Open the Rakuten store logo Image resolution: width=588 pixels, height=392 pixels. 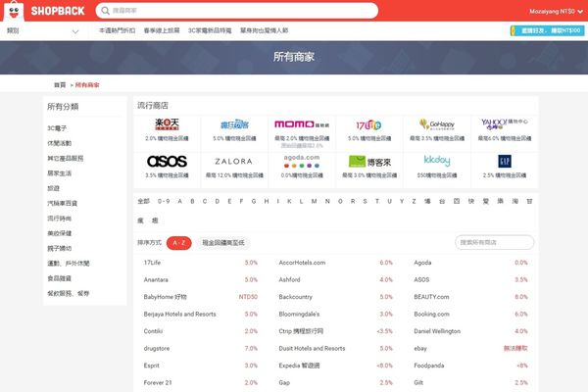(x=167, y=124)
